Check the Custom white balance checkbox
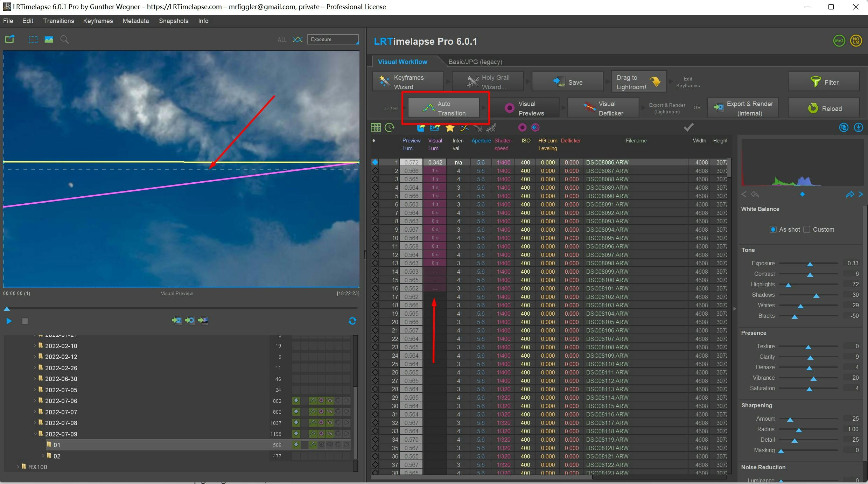The height and width of the screenshot is (484, 868). pyautogui.click(x=807, y=230)
